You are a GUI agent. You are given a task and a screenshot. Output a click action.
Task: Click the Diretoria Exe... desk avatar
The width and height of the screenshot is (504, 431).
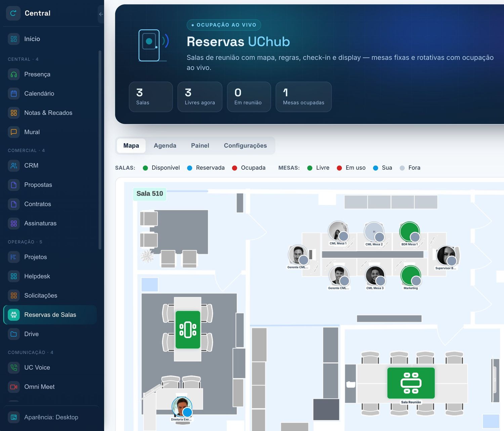[x=182, y=407]
